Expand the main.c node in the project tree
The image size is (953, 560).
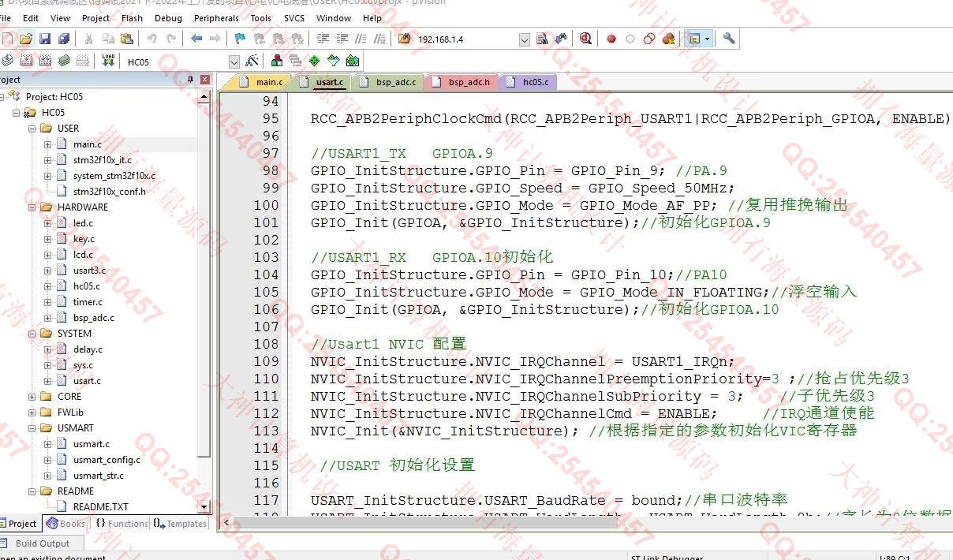tap(48, 144)
